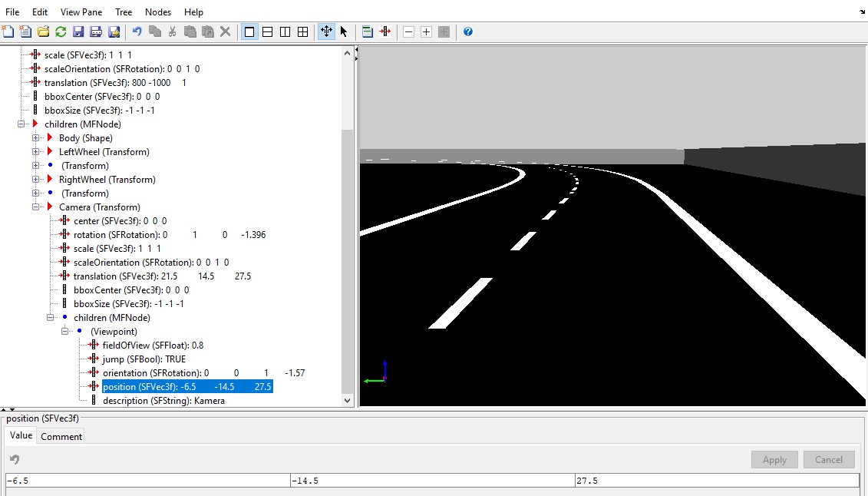
Task: Undo the last change via the toolbar arrow
Action: coord(137,31)
